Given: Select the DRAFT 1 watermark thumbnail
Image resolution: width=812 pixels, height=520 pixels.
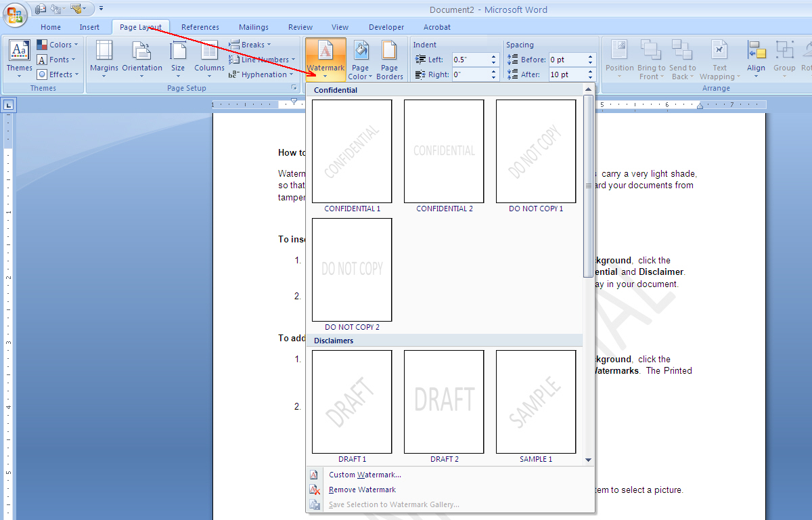Looking at the screenshot, I should (x=351, y=401).
